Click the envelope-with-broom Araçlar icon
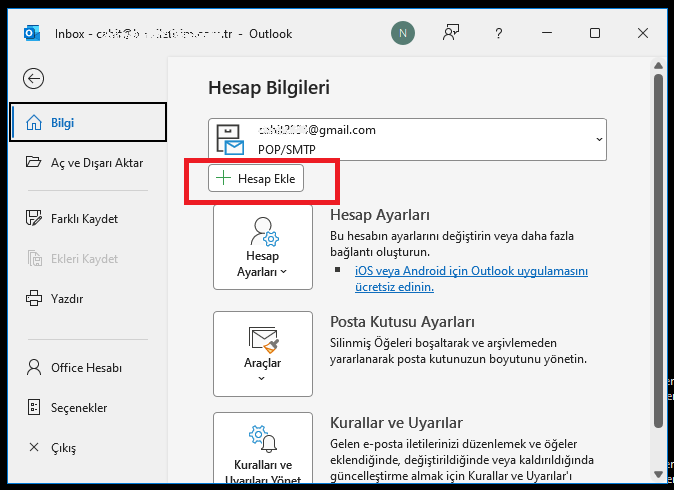Screen dimensions: 674x490 (263, 340)
